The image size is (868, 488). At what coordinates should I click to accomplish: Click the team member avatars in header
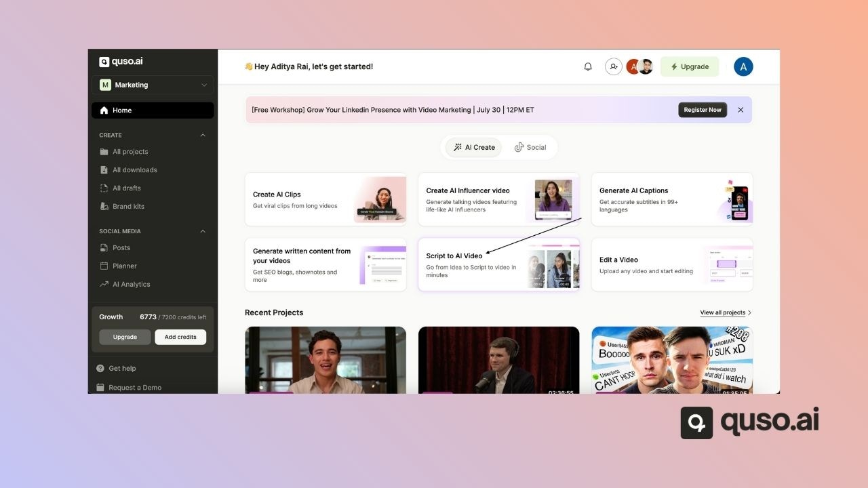click(639, 66)
